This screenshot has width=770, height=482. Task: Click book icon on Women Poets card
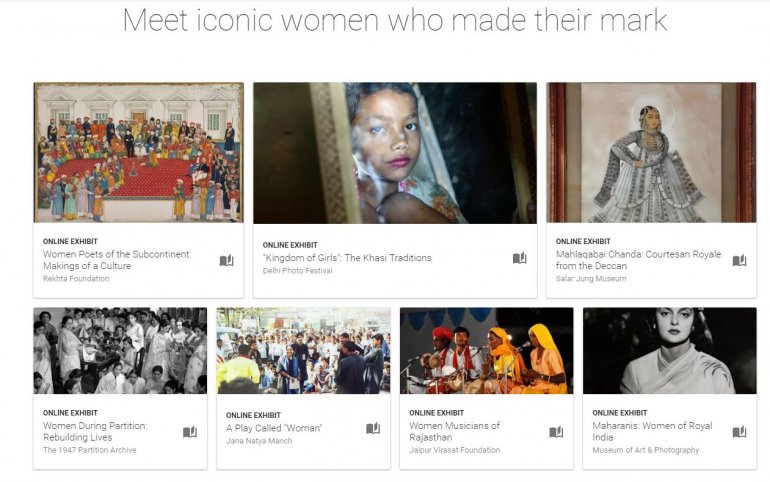[226, 261]
